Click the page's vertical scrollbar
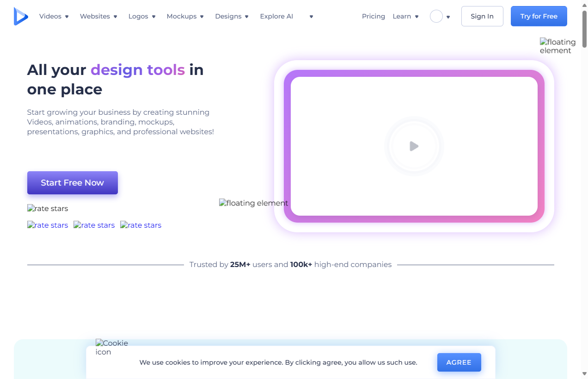 pos(584,185)
